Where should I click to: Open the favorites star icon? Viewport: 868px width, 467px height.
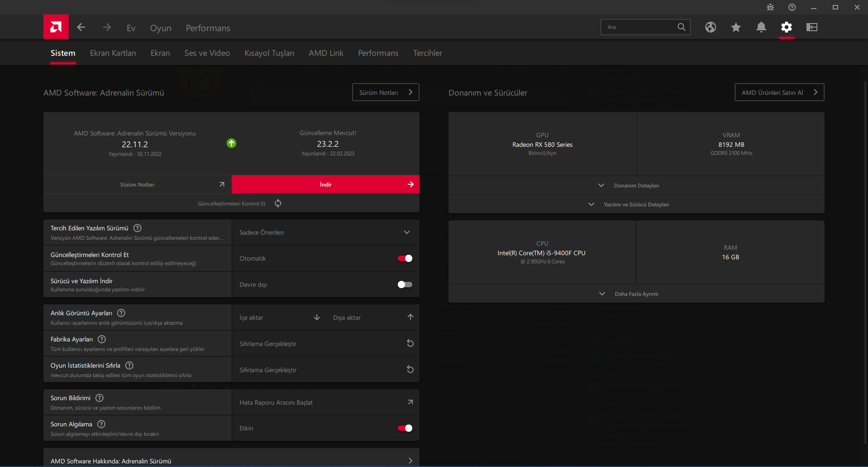click(x=736, y=27)
